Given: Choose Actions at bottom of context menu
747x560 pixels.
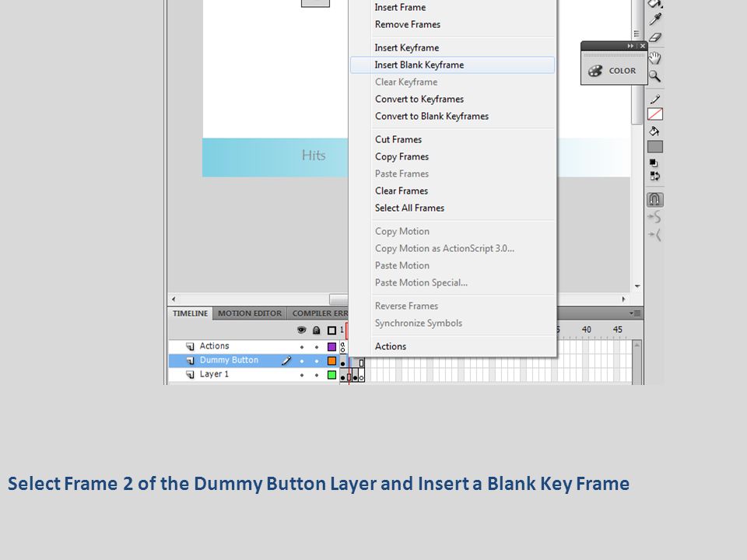Looking at the screenshot, I should 453,347.
